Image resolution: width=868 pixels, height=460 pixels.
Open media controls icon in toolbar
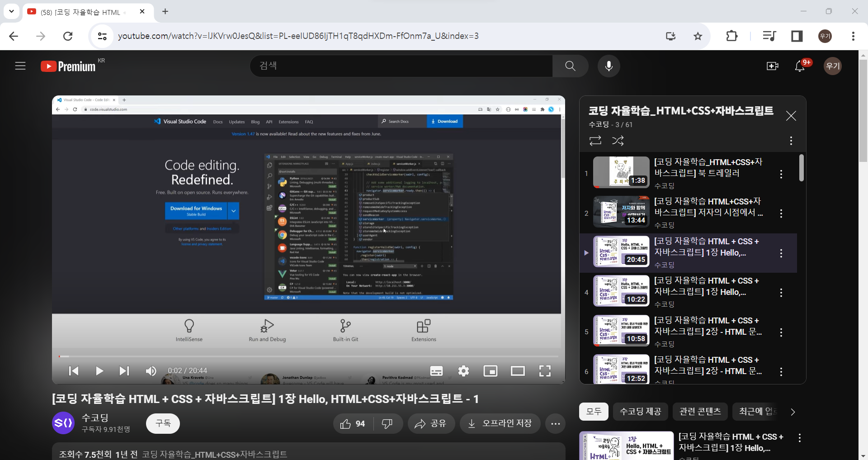[x=769, y=36]
